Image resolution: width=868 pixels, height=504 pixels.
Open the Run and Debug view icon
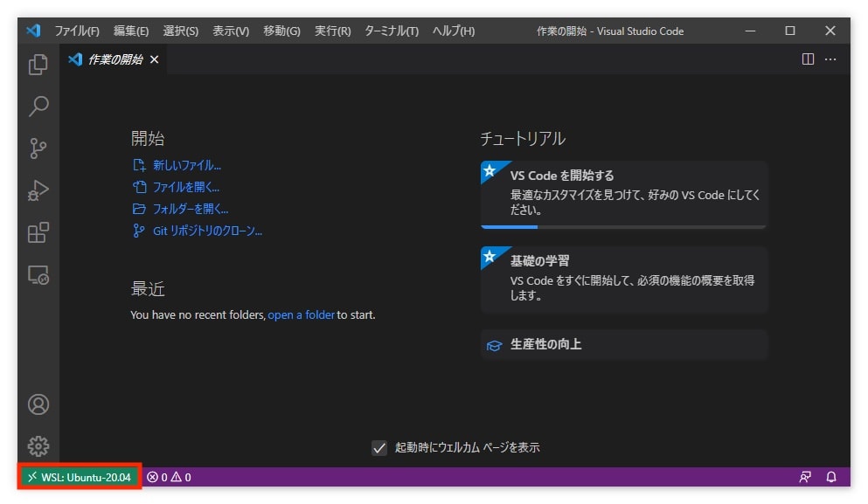(38, 190)
